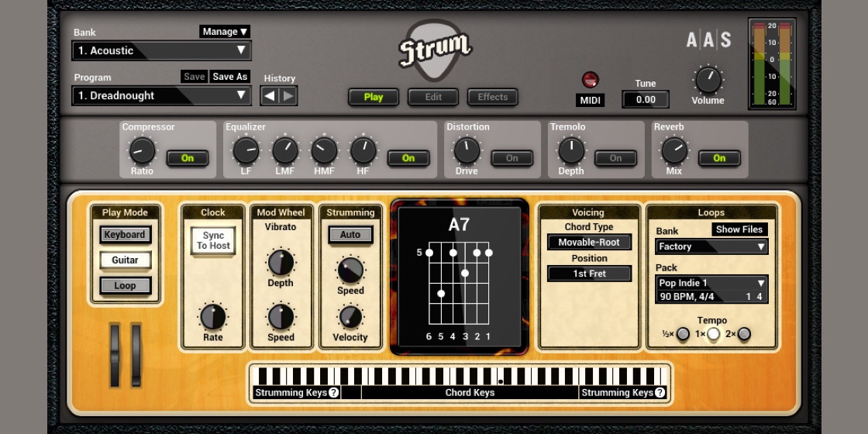Click the A7 chord diagram display
This screenshot has width=868, height=434.
click(459, 277)
